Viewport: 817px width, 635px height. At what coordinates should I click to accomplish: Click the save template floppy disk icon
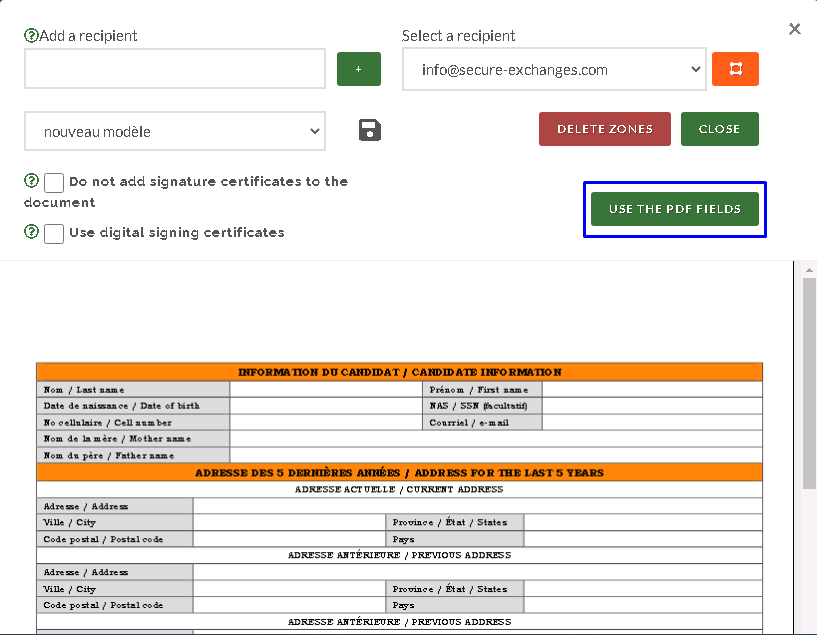pyautogui.click(x=370, y=130)
